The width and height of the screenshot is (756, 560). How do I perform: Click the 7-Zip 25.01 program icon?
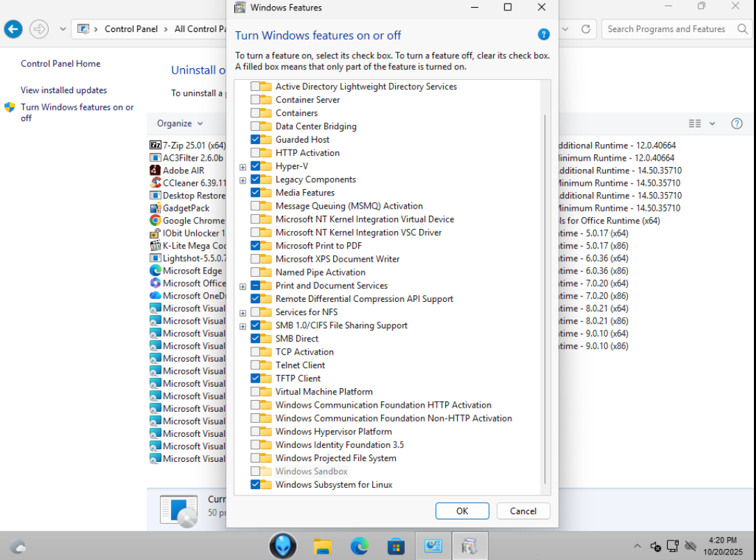[x=155, y=145]
